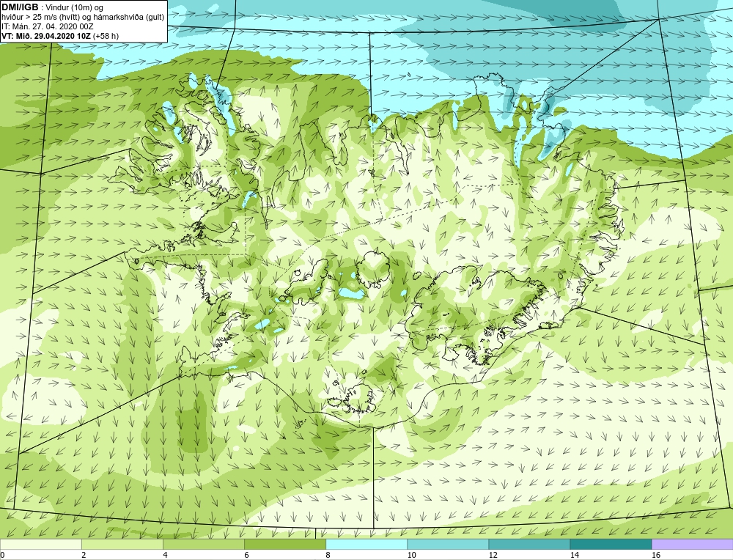733x560 pixels.
Task: Click the 0–2 m/s palest color swatch
Action: click(40, 544)
